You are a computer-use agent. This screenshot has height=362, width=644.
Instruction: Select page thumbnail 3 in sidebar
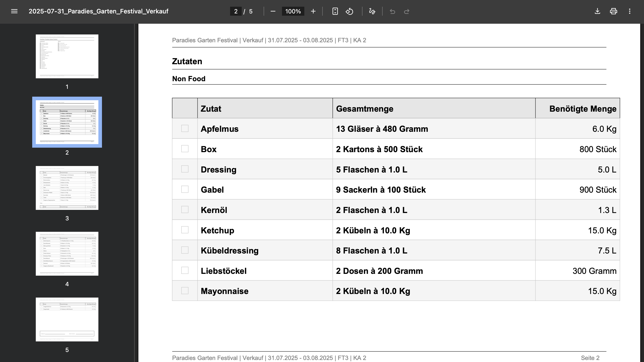(67, 188)
